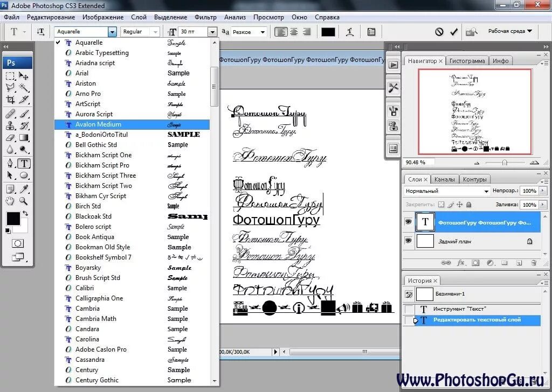Toggle lock position
This screenshot has height=392, width=552.
[x=459, y=204]
